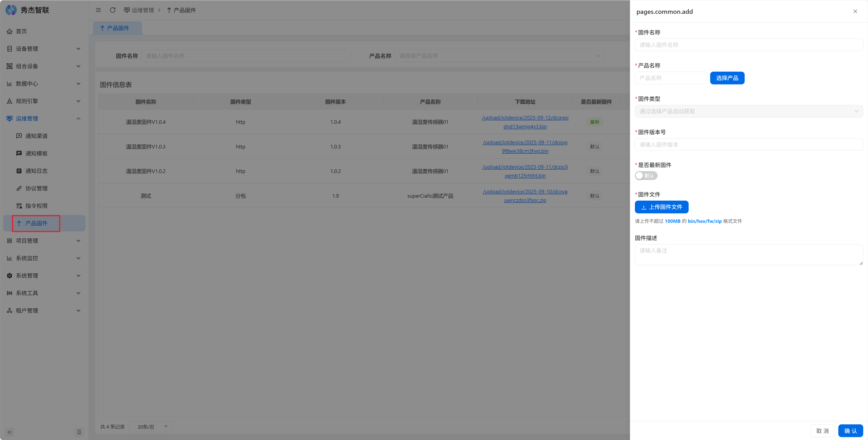The width and height of the screenshot is (868, 440).
Task: Open the 首页 home page
Action: pos(21,31)
